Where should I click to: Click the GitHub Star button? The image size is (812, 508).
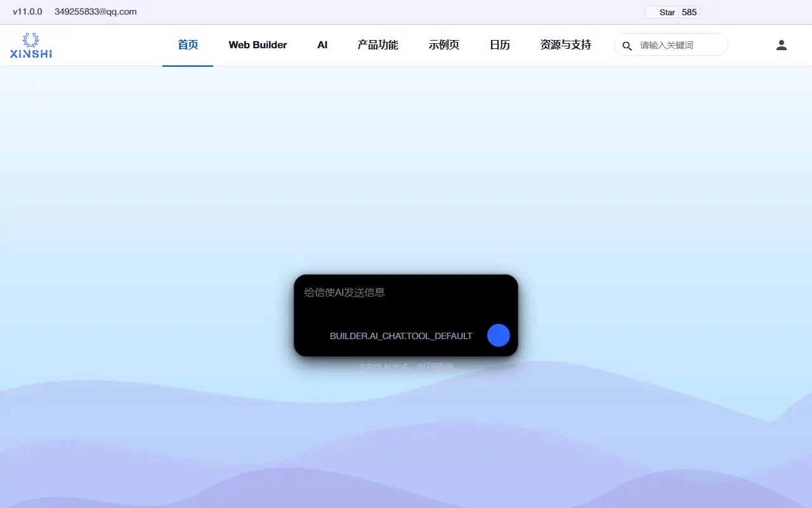pos(661,12)
